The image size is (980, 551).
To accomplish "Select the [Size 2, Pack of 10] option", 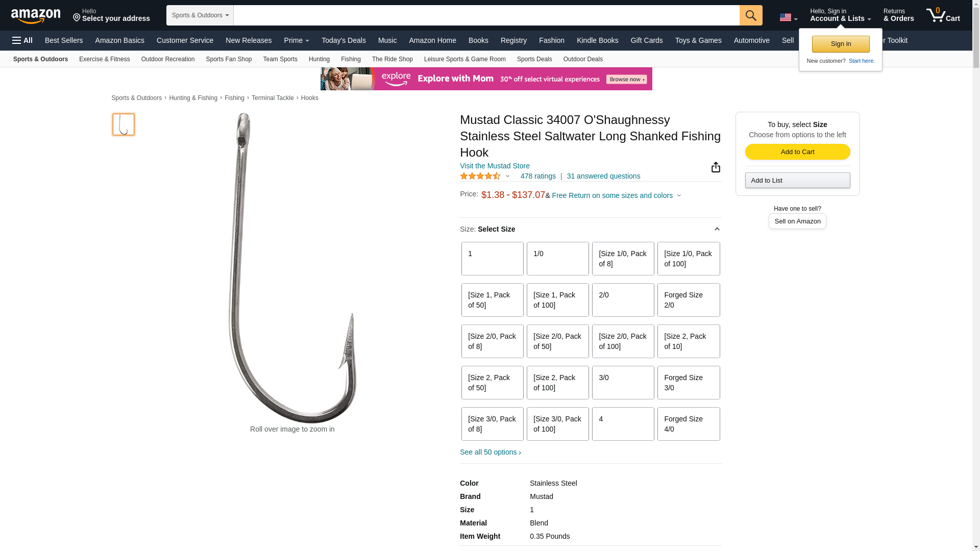I will pos(688,341).
